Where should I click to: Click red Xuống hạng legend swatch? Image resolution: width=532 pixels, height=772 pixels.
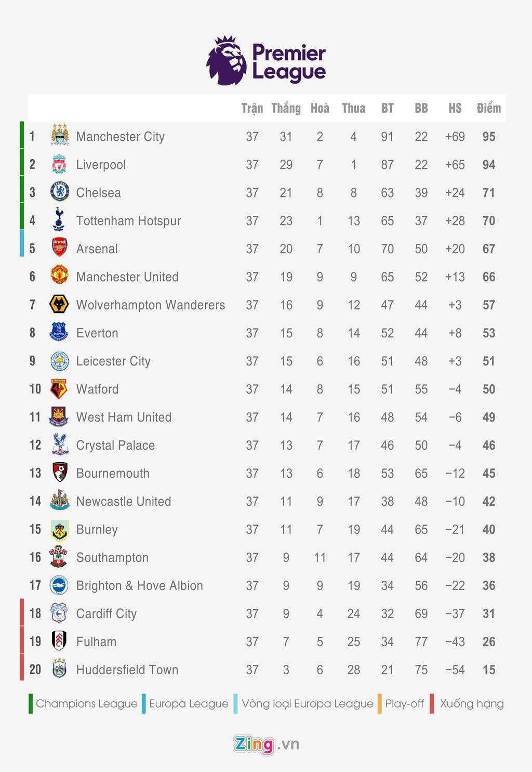432,703
